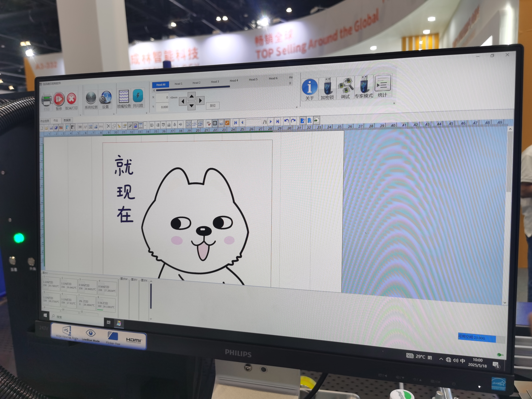Screen dimensions: 532x399
Task: Select the Head 5 tab
Action: [253, 79]
